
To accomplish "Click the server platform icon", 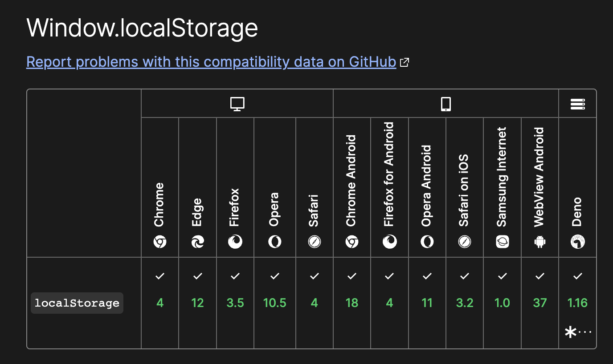I will 578,104.
